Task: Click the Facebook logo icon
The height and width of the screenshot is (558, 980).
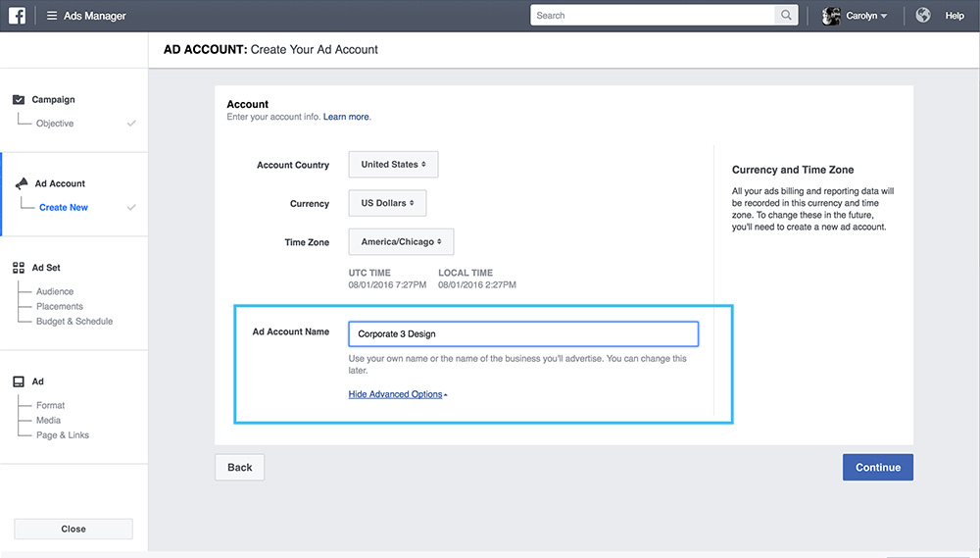Action: pos(17,16)
